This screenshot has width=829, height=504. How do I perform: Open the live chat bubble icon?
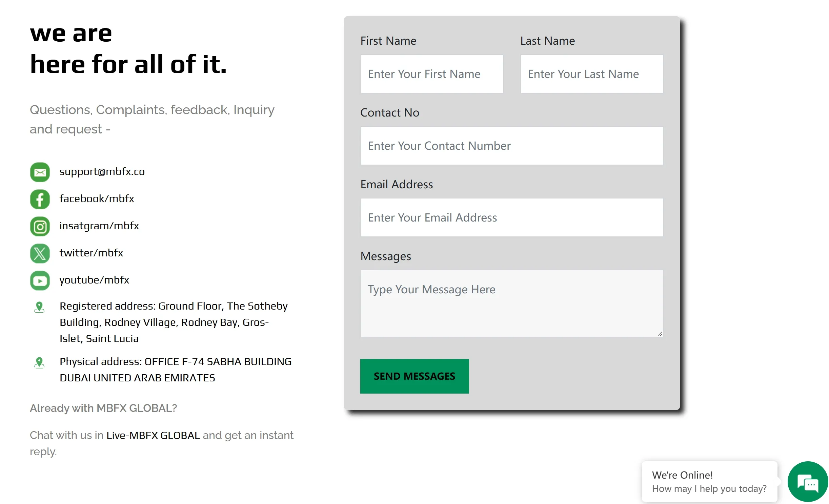[808, 481]
